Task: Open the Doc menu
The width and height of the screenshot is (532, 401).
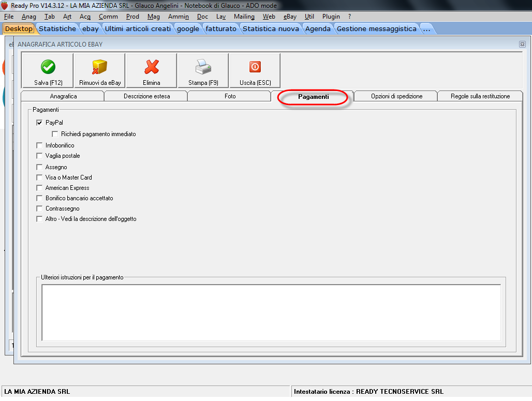Action: point(202,17)
